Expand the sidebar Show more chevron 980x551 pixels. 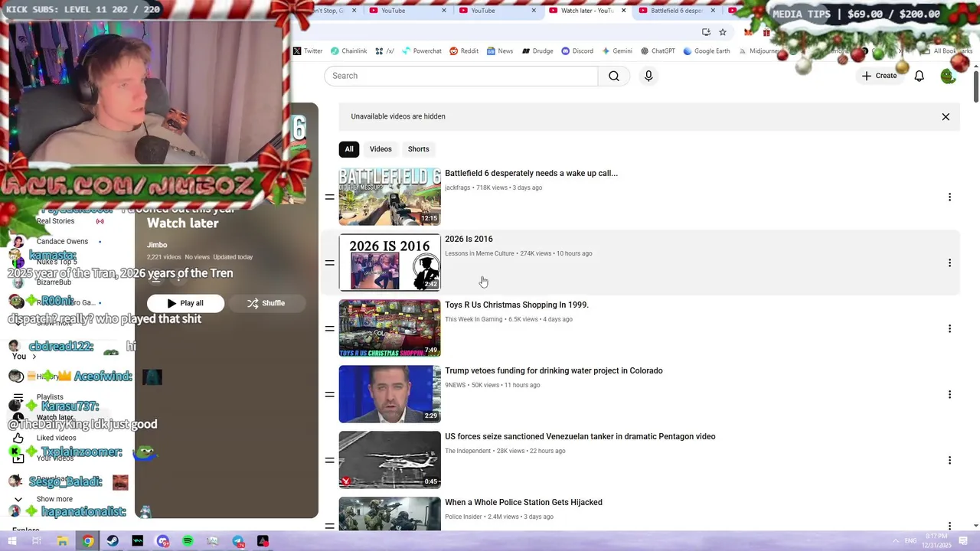coord(18,499)
